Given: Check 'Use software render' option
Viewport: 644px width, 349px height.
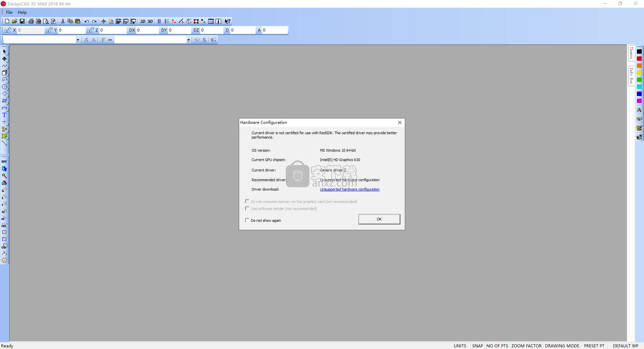Looking at the screenshot, I should [247, 208].
